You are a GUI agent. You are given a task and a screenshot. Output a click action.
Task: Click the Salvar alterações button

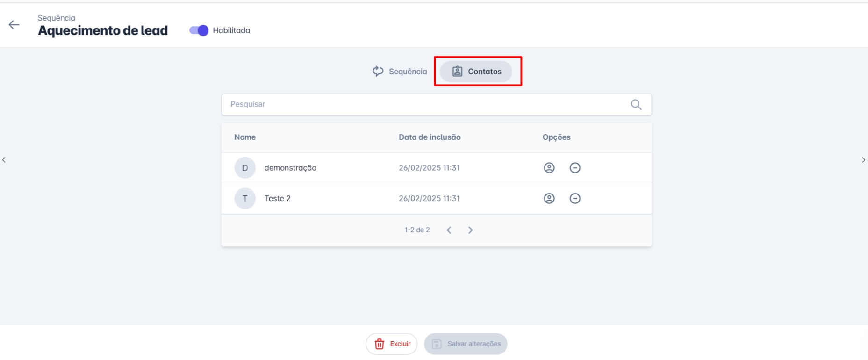466,344
